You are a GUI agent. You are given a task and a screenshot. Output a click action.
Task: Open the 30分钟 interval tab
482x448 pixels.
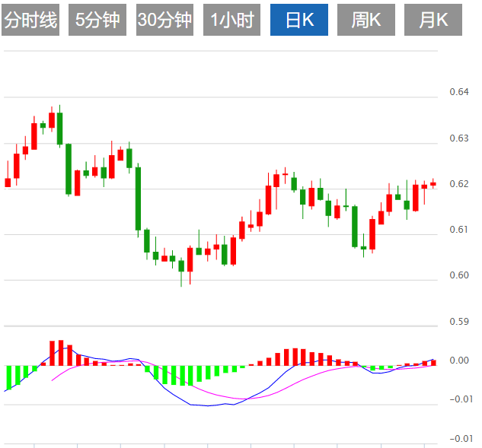point(164,21)
